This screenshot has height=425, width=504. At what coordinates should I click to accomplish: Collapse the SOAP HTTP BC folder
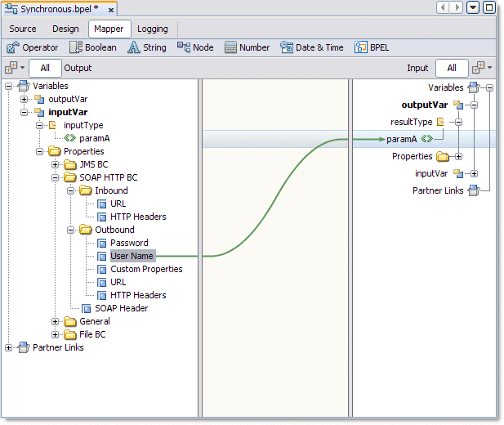[56, 177]
